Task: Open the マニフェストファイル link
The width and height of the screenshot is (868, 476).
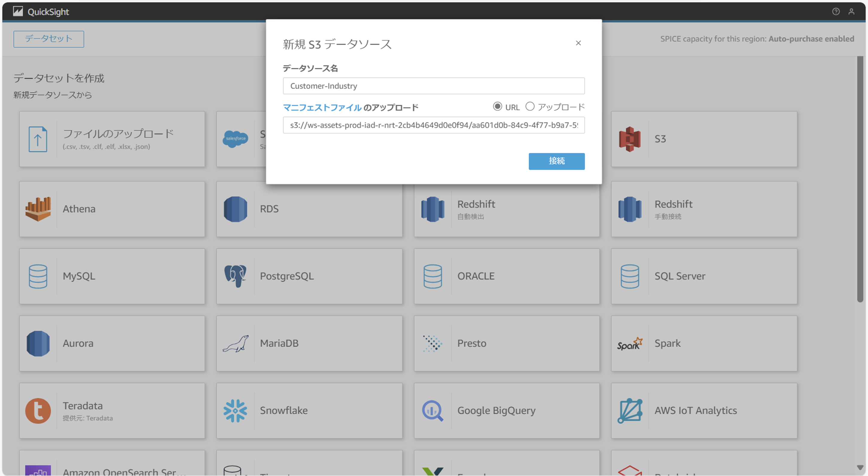Action: pos(322,108)
